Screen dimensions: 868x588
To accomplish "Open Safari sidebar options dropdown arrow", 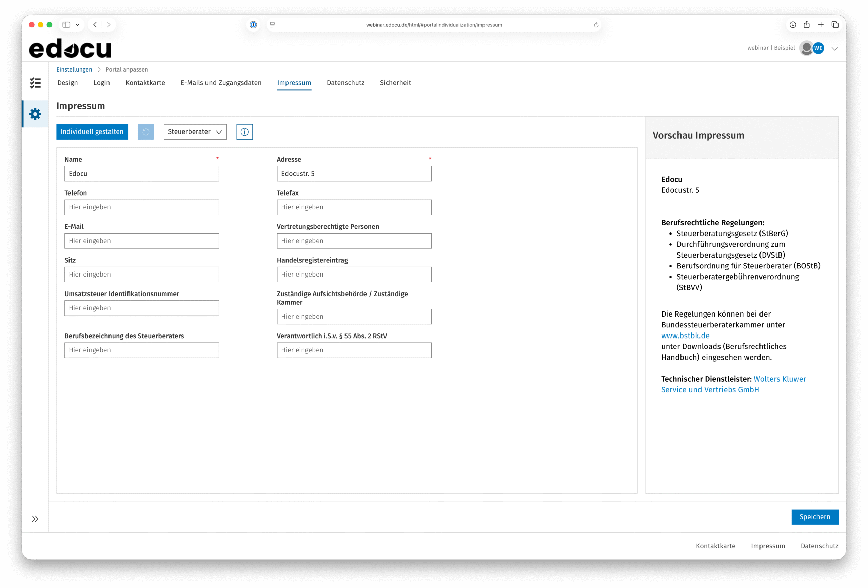I will coord(78,25).
